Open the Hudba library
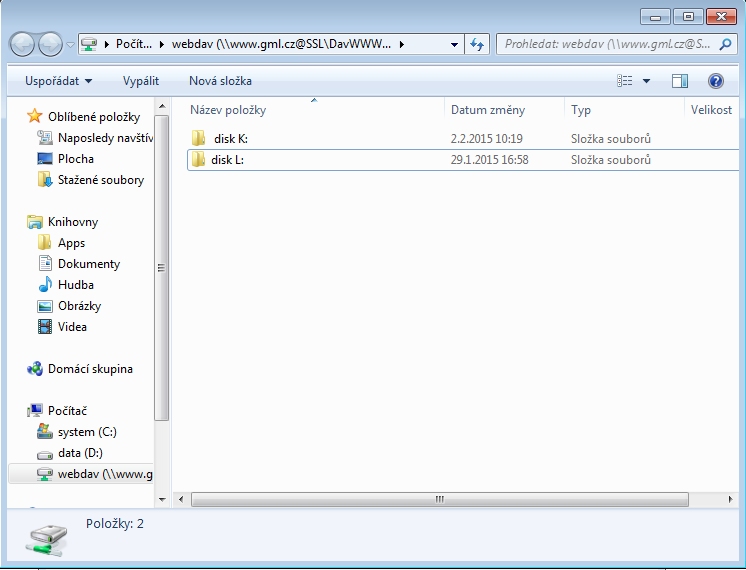This screenshot has width=746, height=570. click(x=75, y=285)
